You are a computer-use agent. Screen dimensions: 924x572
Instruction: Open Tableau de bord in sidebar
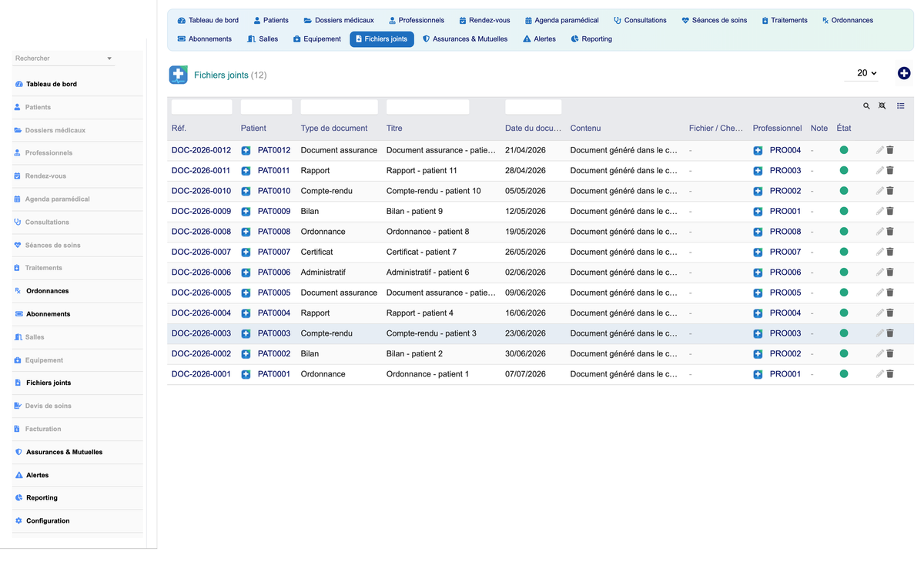point(52,84)
